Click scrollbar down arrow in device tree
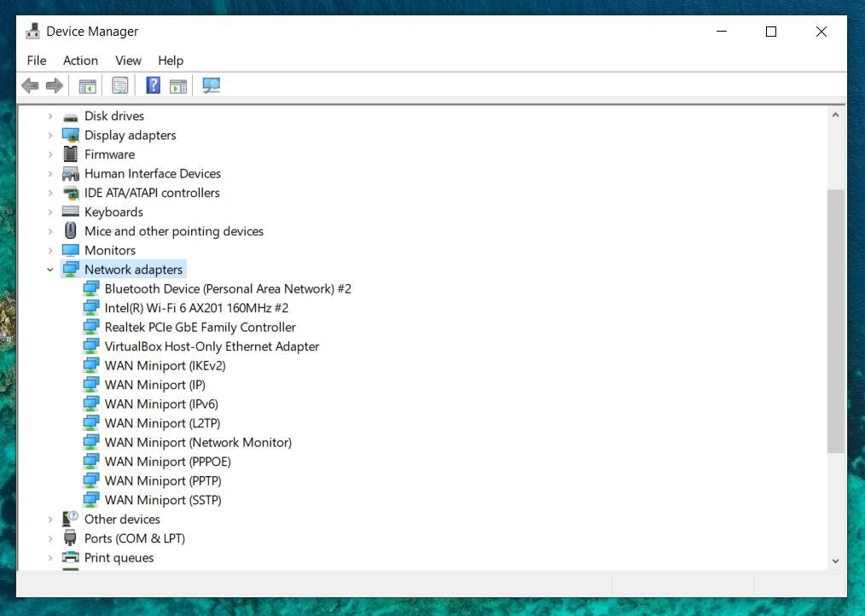The width and height of the screenshot is (865, 616). 835,561
